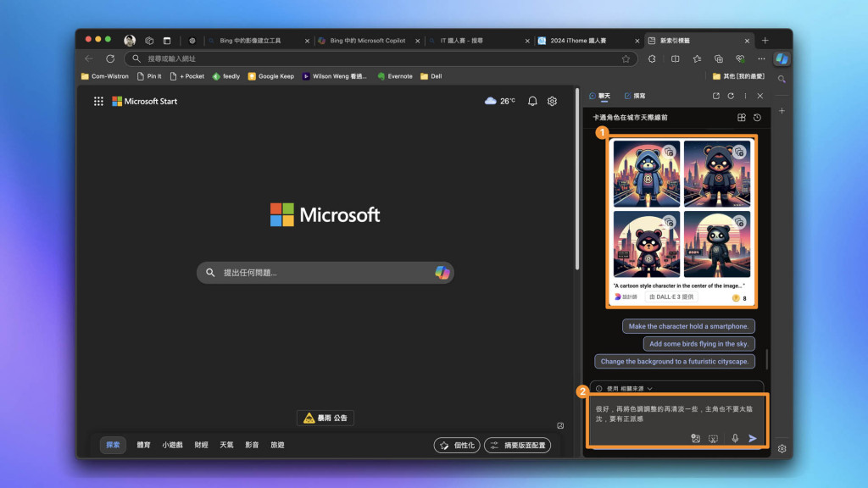Open the Google Keep bookmark
868x488 pixels.
(x=270, y=76)
